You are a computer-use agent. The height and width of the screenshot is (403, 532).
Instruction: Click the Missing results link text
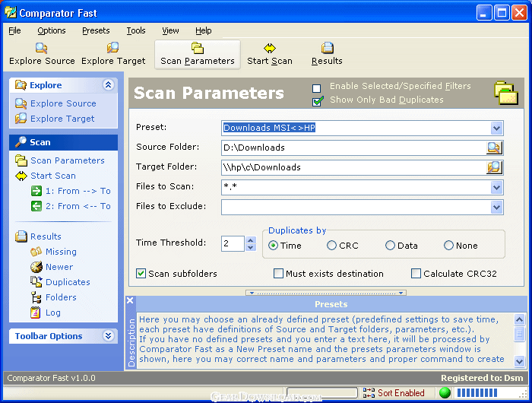point(61,252)
